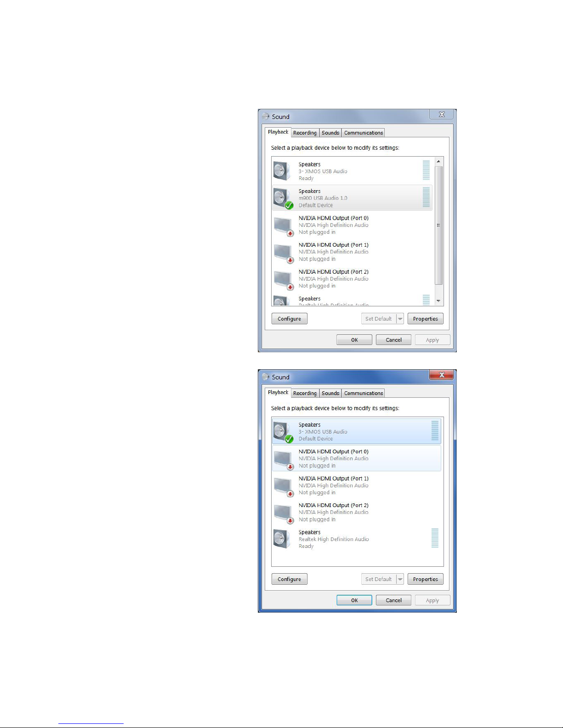Open Sounds tab in upper Sound window
Viewport: 563px width, 728px height.
pos(330,133)
